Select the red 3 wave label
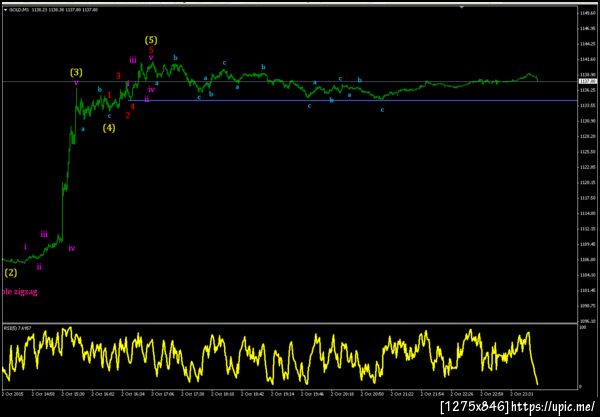600x417 pixels. coord(118,76)
